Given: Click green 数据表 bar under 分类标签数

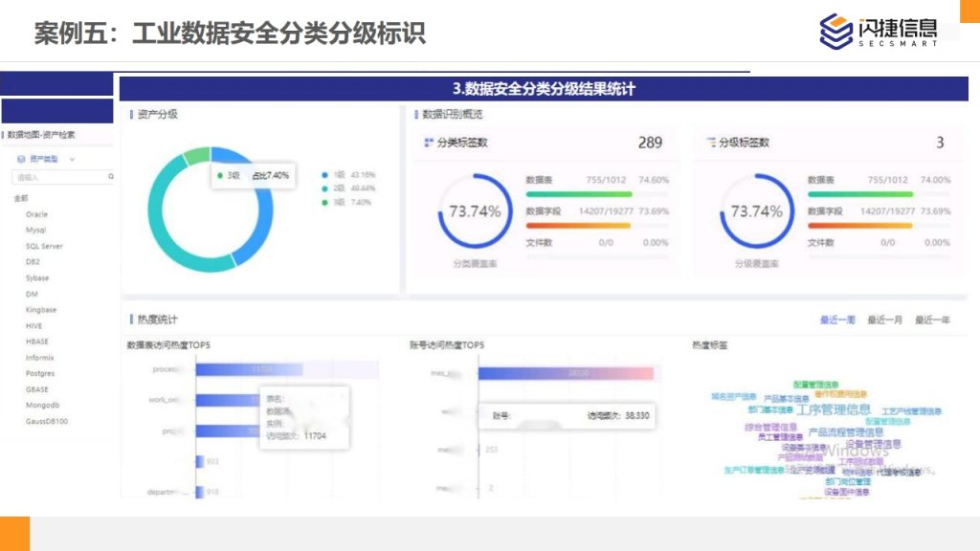Looking at the screenshot, I should pyautogui.click(x=579, y=194).
